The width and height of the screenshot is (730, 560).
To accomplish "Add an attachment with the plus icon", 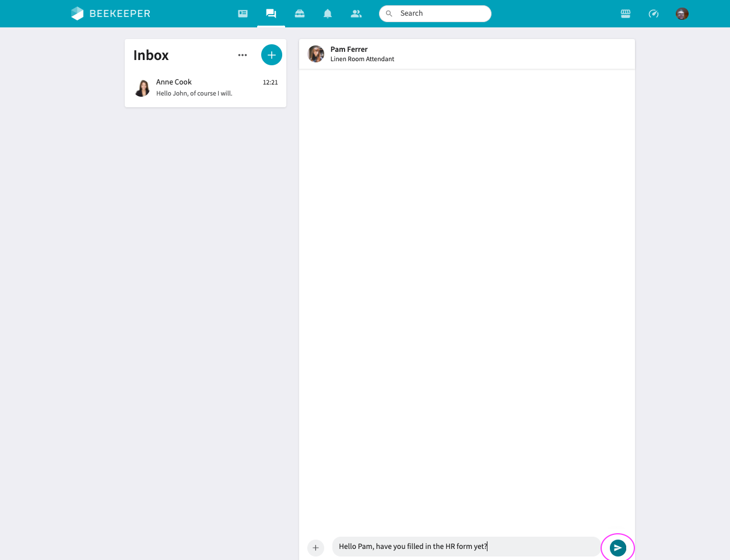I will point(315,548).
